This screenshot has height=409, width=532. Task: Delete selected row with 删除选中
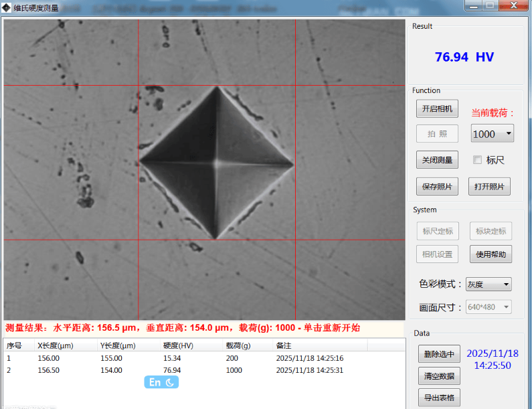[x=438, y=353]
